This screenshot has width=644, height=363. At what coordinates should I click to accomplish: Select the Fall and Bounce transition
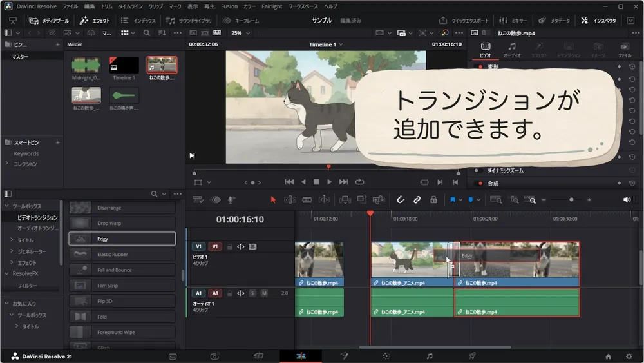tap(122, 270)
